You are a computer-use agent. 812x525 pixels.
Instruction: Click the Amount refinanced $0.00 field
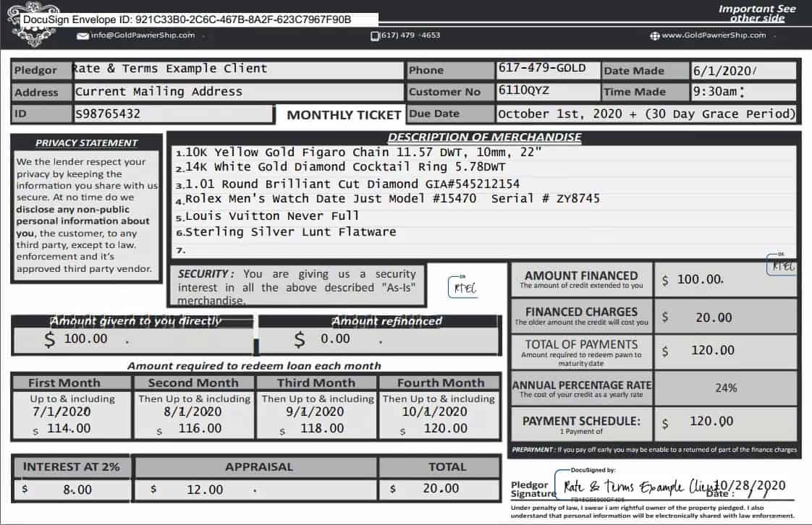(x=378, y=339)
